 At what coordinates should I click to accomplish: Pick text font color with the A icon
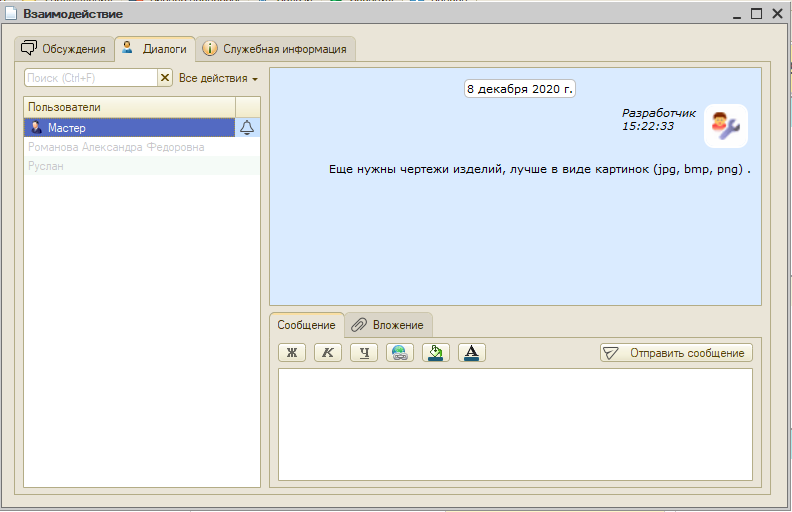(472, 352)
